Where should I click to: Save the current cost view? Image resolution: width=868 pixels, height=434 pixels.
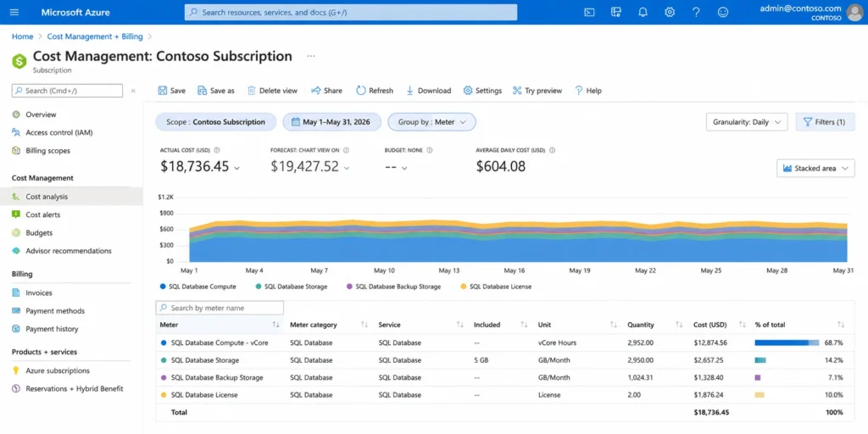pyautogui.click(x=171, y=91)
